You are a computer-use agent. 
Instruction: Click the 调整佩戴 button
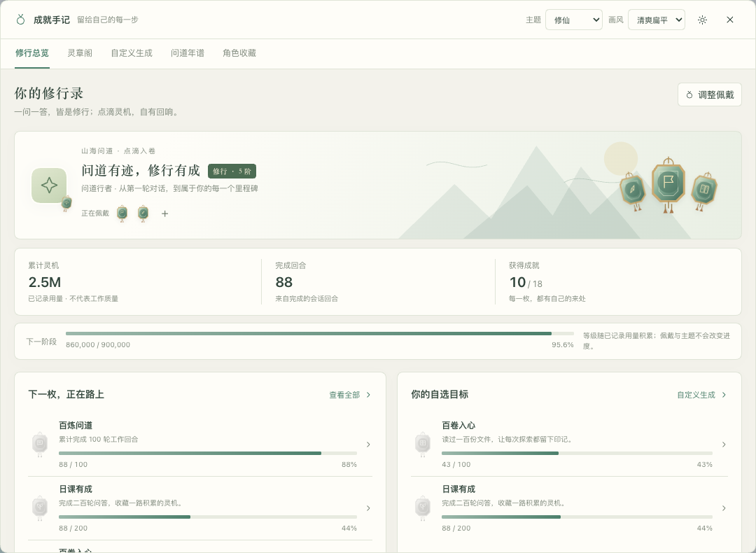(709, 94)
